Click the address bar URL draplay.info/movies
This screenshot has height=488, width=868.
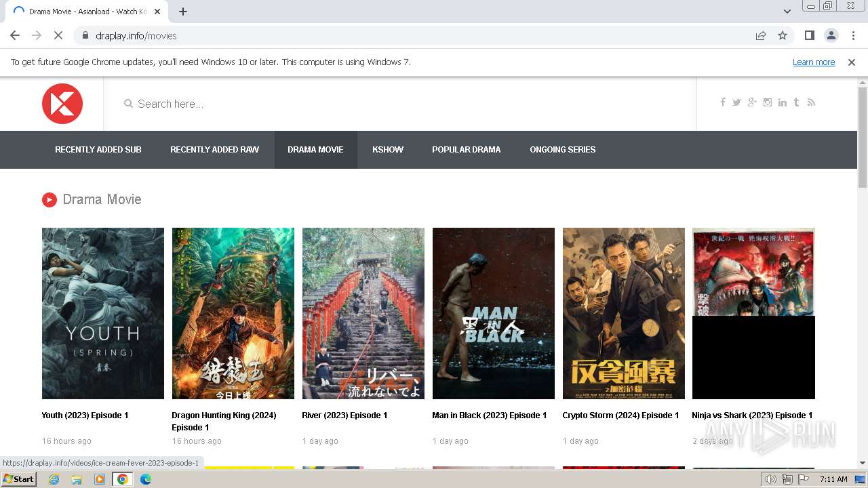click(x=136, y=36)
